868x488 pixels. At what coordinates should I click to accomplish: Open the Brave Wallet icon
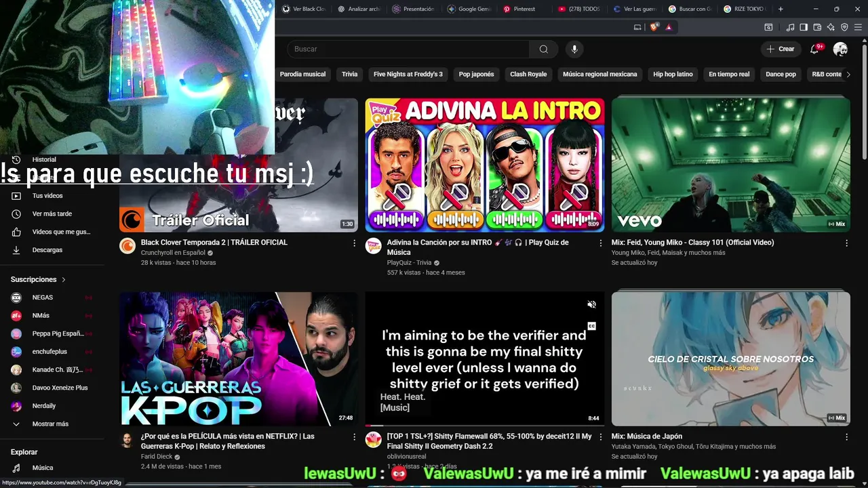[x=817, y=27]
